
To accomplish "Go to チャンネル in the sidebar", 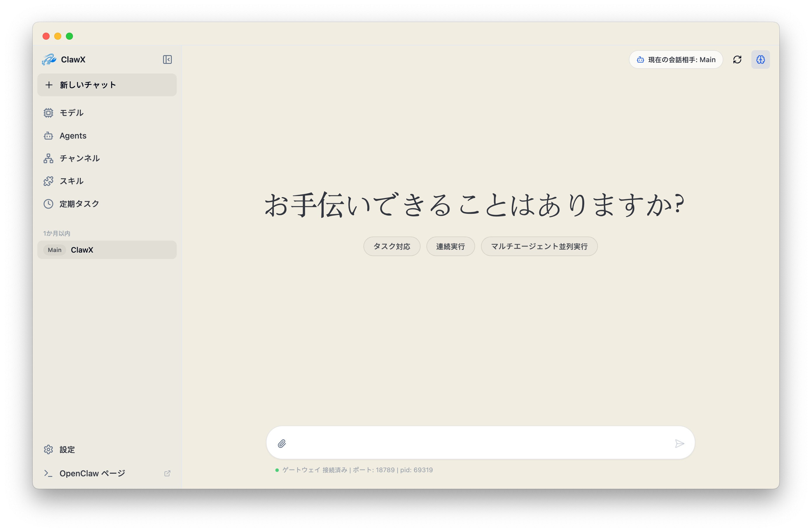I will tap(79, 158).
